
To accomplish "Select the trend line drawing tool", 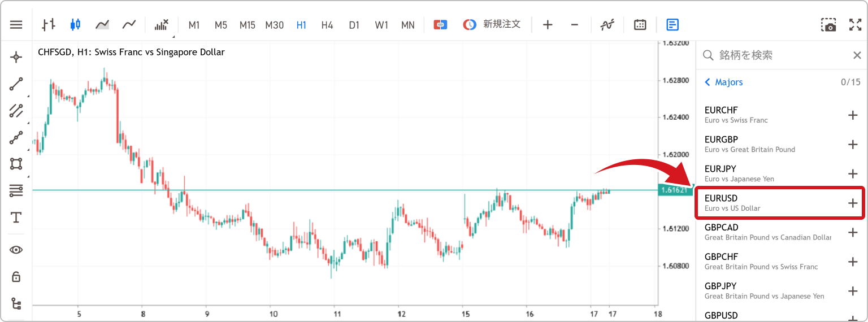I will point(16,85).
